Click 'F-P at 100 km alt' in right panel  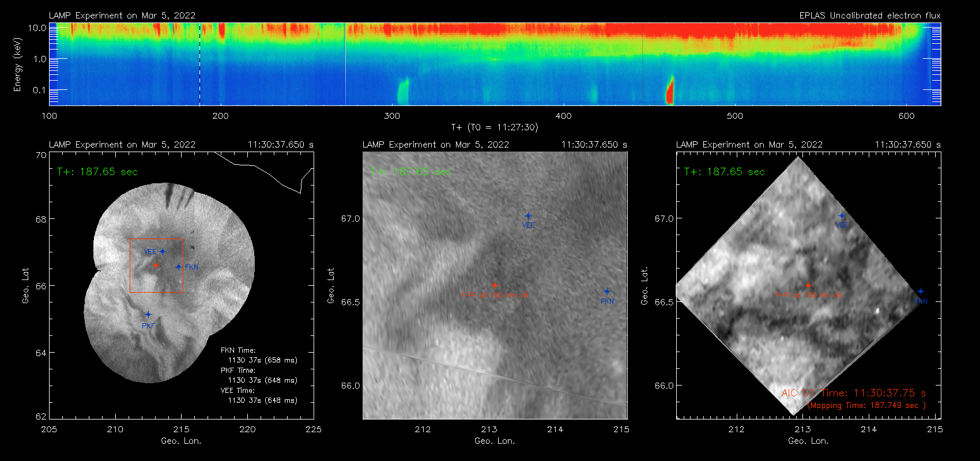[808, 295]
